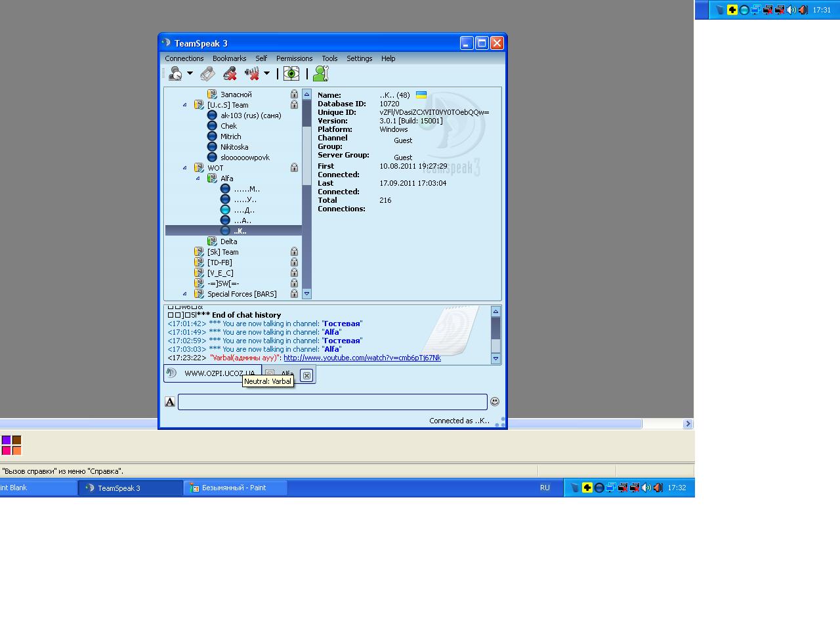Pick the pink color swatch in Paint

click(6, 450)
